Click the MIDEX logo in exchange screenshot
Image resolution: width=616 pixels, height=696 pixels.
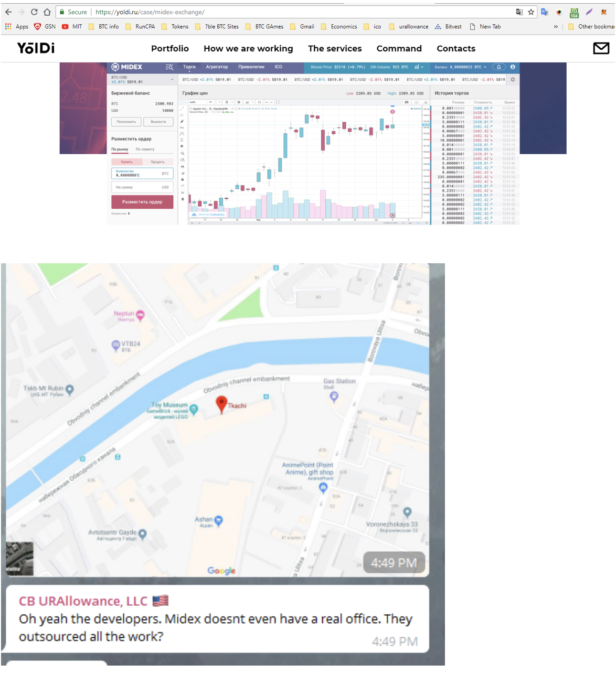(127, 67)
